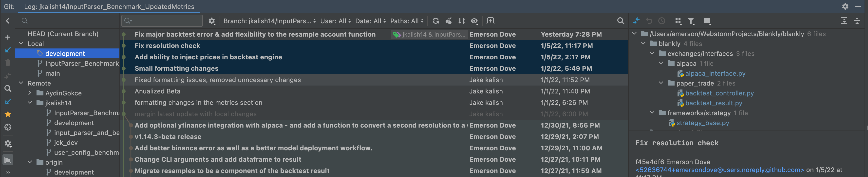Open the User: All filter dropdown
Viewport: 868px width, 177px height.
(x=335, y=21)
